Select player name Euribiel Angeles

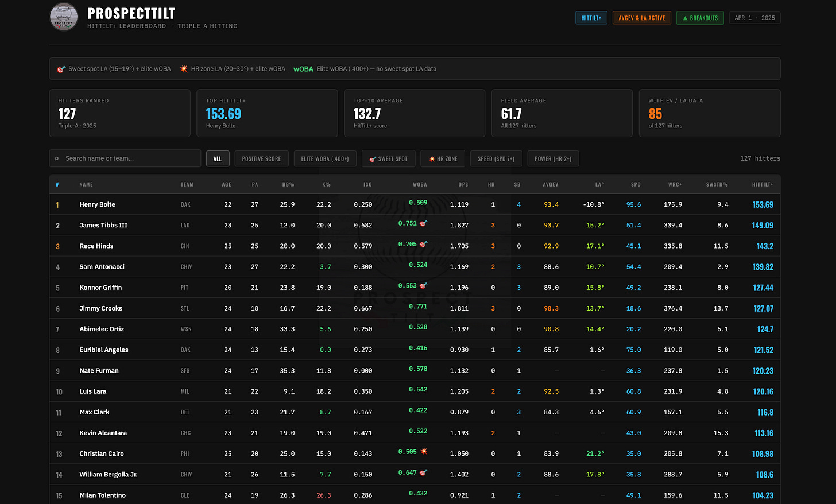104,350
